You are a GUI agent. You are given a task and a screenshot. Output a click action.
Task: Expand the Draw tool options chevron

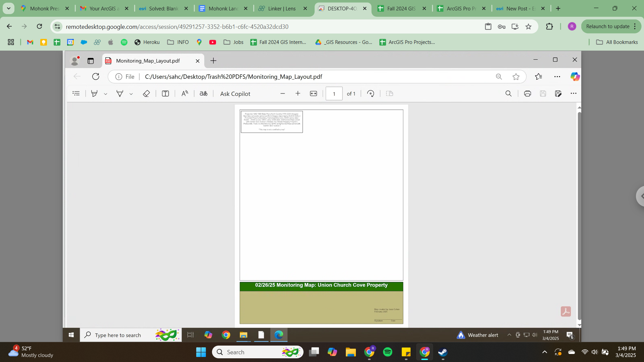(131, 94)
